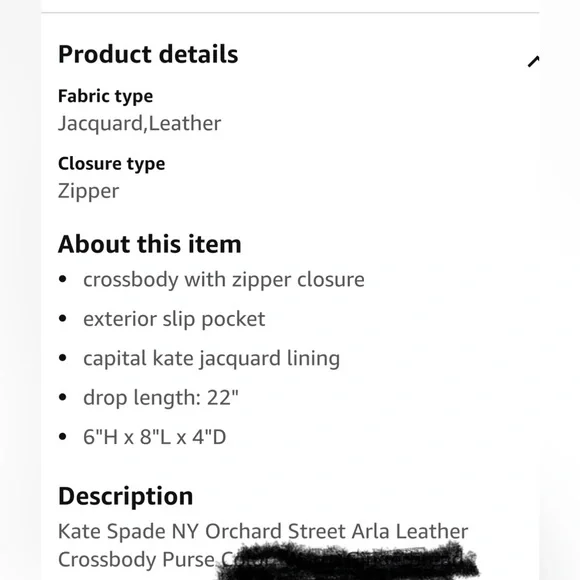
Task: Click the Description heading
Action: coord(125,496)
